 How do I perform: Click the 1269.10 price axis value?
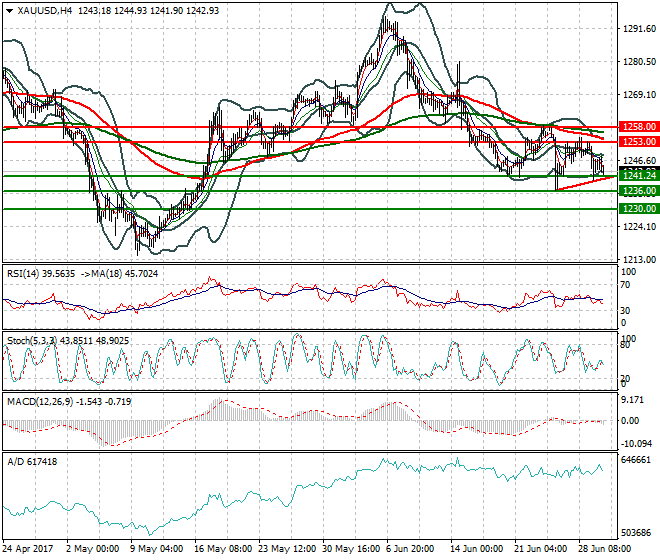click(637, 95)
